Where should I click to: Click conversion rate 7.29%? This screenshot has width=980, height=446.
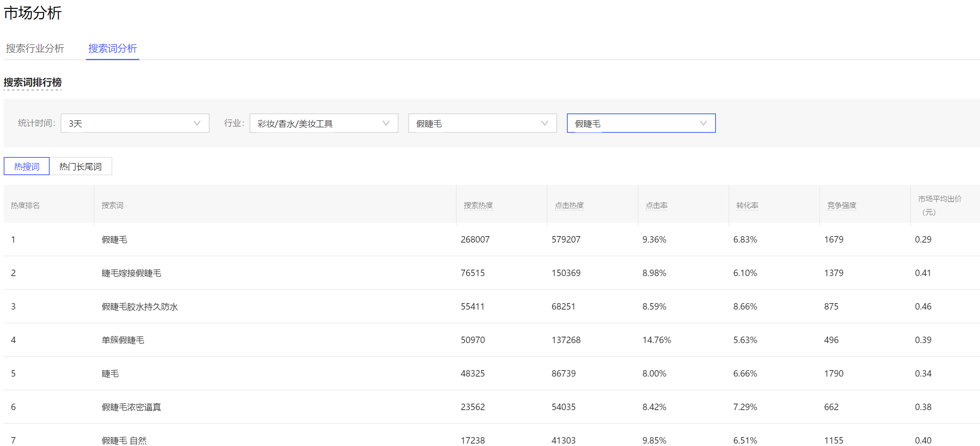coord(745,407)
